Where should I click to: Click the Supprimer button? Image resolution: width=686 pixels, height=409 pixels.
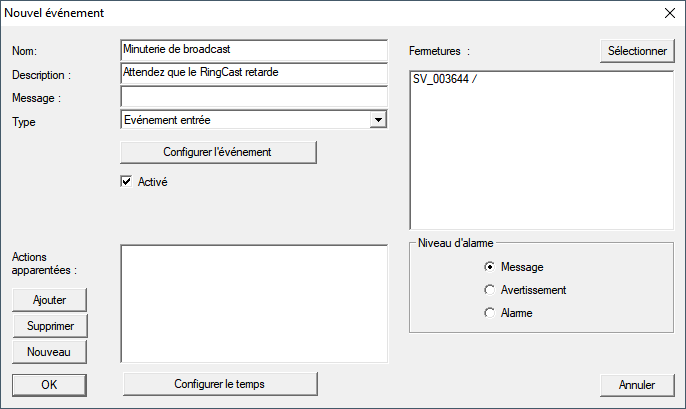49,326
